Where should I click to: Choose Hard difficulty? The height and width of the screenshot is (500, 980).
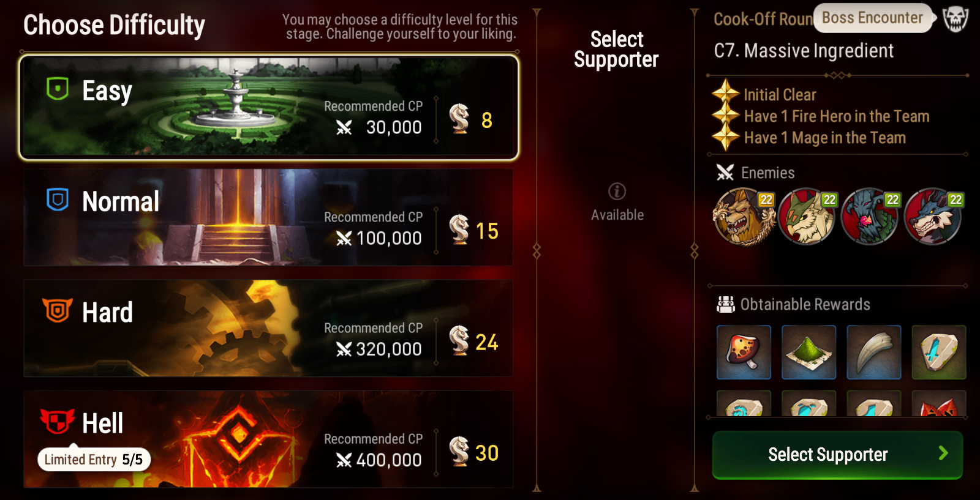[268, 328]
